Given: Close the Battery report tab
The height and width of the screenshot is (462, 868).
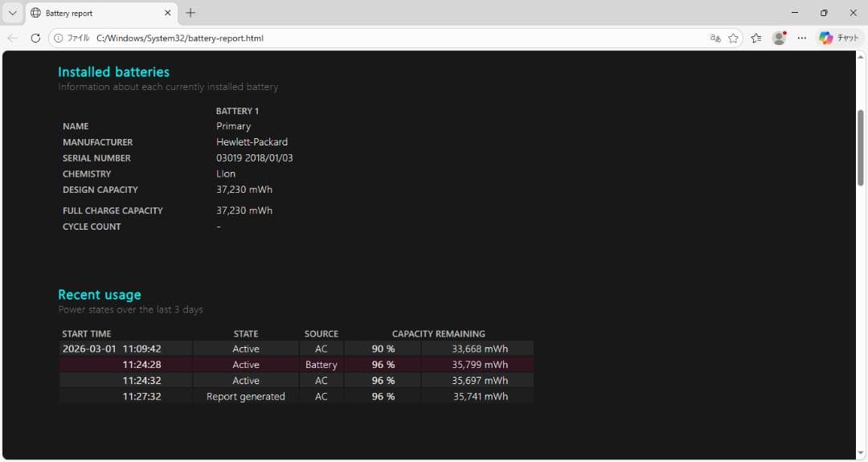Looking at the screenshot, I should 168,13.
